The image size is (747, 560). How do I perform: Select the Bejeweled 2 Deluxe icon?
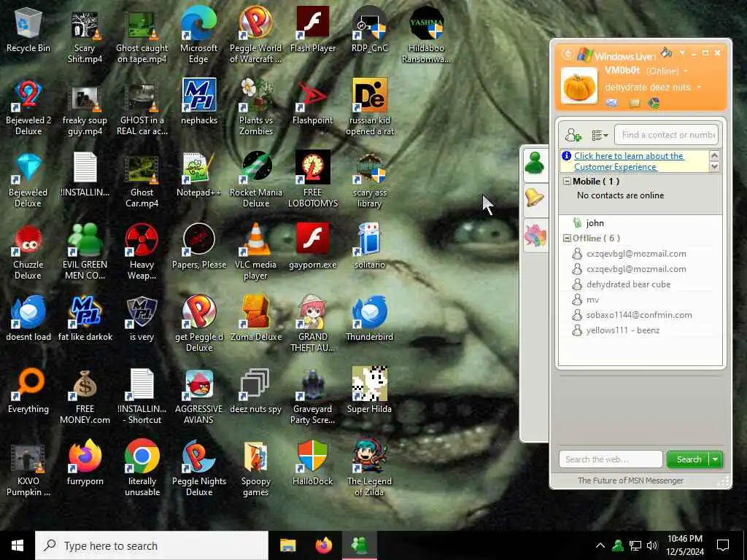click(28, 108)
